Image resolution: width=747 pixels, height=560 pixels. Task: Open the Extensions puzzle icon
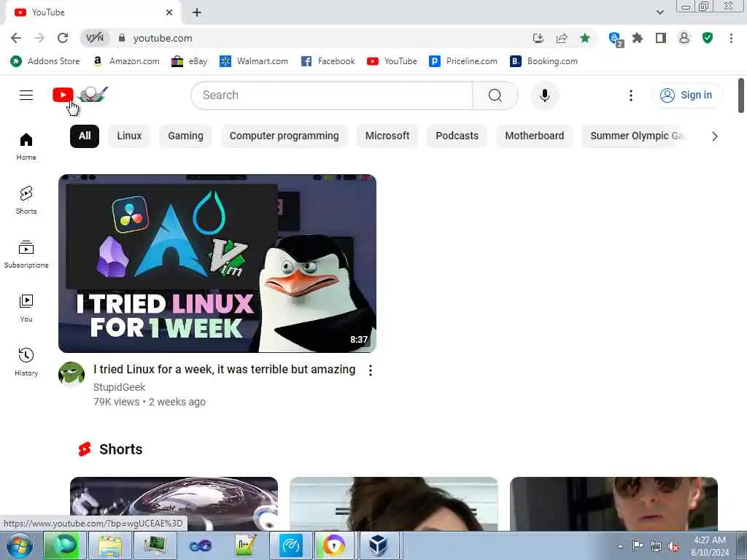pos(638,38)
